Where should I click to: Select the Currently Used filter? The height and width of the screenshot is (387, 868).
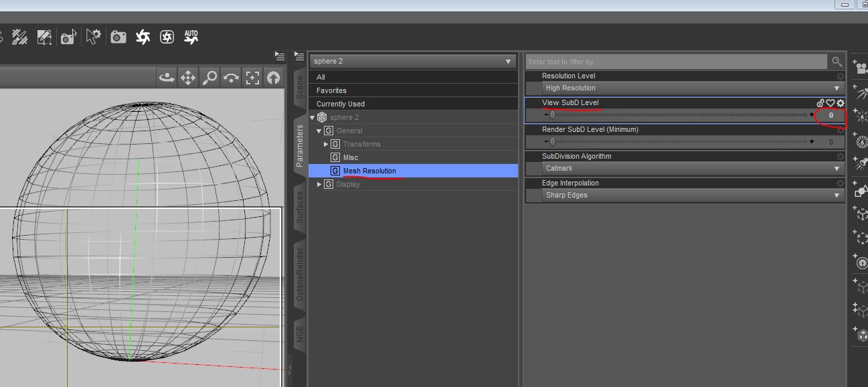341,104
